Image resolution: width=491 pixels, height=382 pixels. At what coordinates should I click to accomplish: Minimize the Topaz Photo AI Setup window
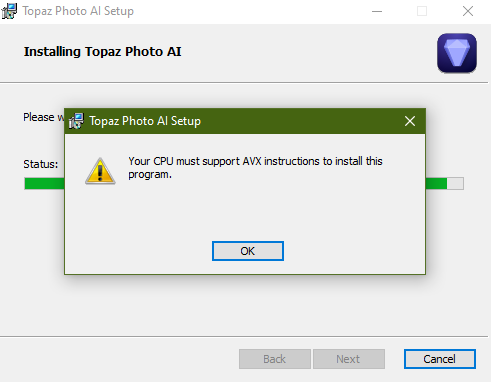(377, 11)
